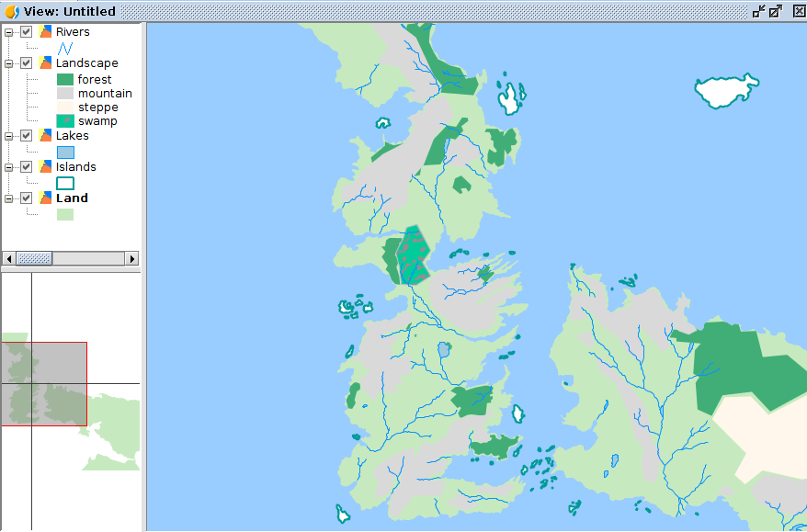The width and height of the screenshot is (807, 532).
Task: Click the Rivers blue line symbol
Action: tap(65, 48)
